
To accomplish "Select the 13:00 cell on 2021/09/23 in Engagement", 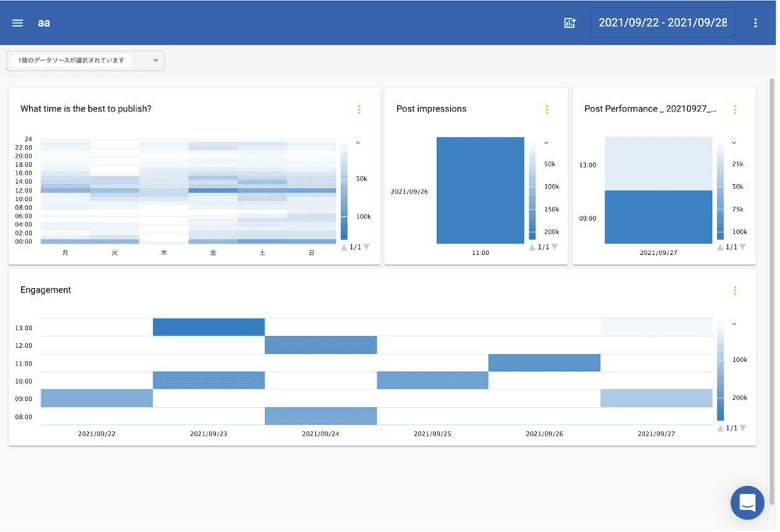I will [208, 327].
